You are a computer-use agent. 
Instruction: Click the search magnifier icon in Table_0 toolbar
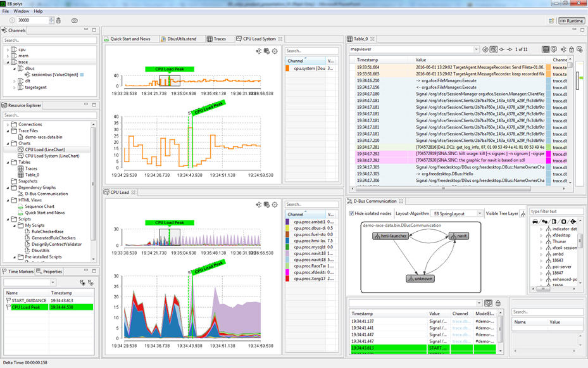(494, 49)
